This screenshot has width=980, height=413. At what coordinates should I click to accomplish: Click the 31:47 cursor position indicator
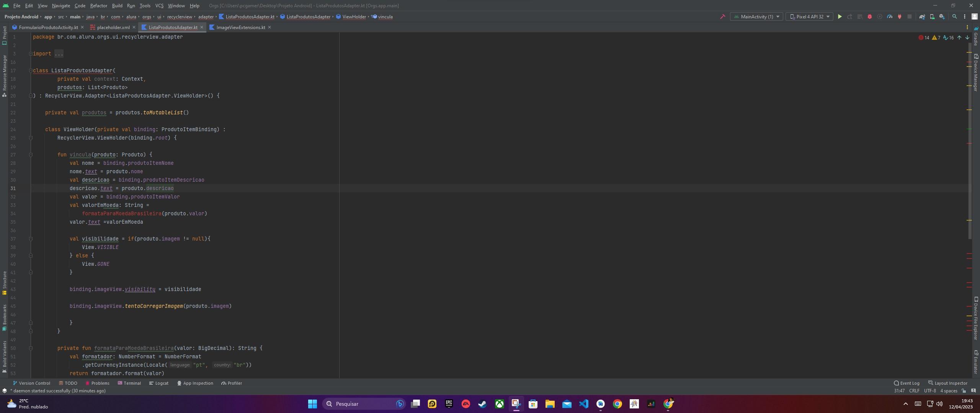click(x=899, y=391)
